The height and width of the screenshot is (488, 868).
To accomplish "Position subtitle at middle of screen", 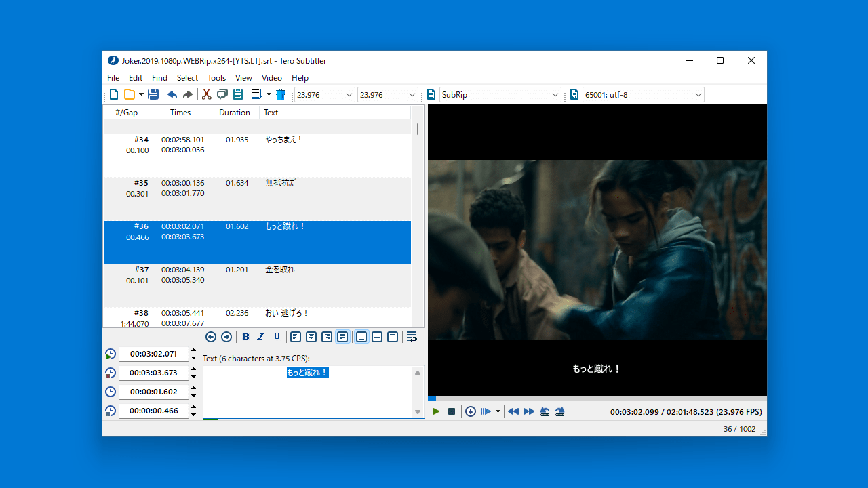I will pyautogui.click(x=377, y=337).
